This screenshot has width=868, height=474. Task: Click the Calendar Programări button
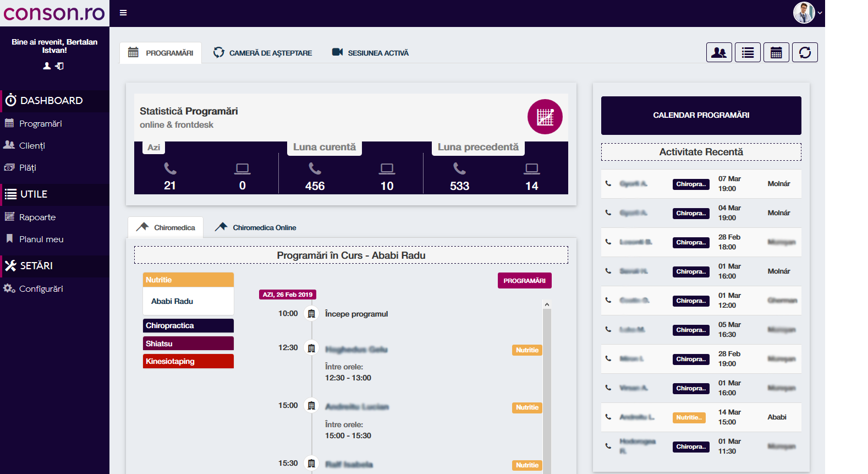tap(701, 116)
